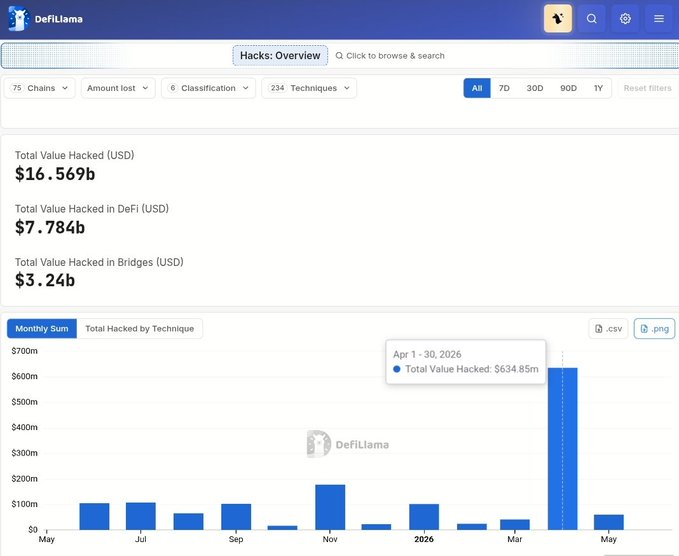Open the hamburger menu in the header
This screenshot has height=556, width=679.
coord(659,19)
